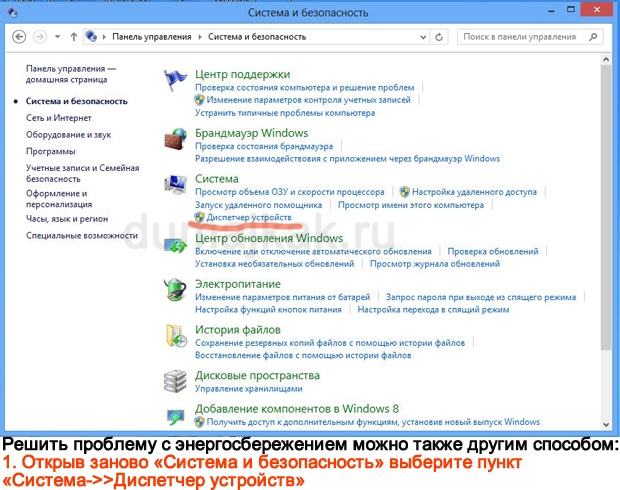Open Центр поддержки heading
The width and height of the screenshot is (620, 490).
tap(242, 74)
